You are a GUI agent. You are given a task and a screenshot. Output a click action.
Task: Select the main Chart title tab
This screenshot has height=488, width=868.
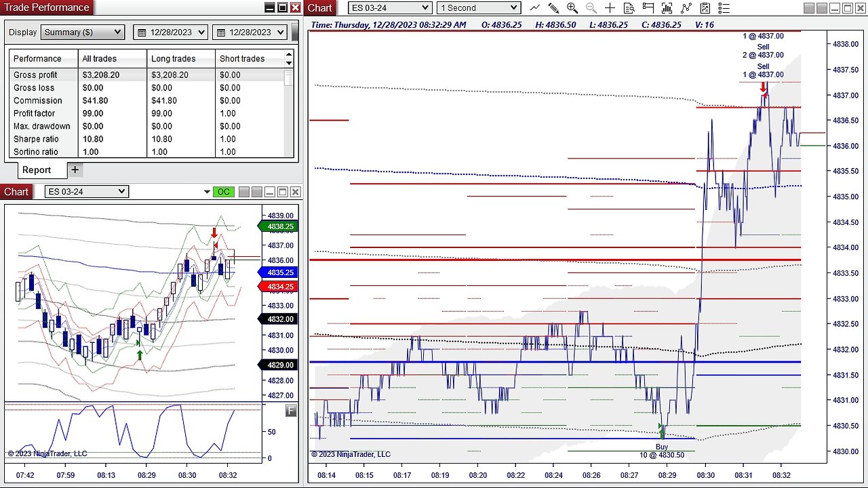pyautogui.click(x=320, y=8)
